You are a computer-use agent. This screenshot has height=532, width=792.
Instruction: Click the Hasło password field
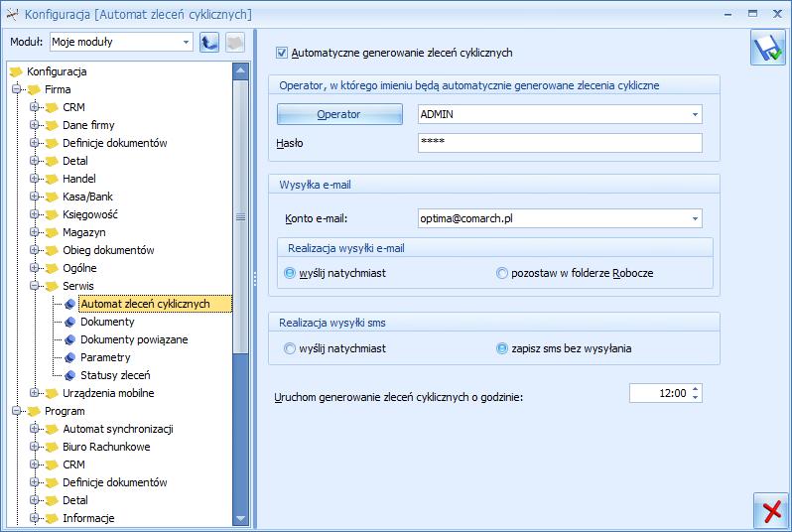pyautogui.click(x=560, y=143)
